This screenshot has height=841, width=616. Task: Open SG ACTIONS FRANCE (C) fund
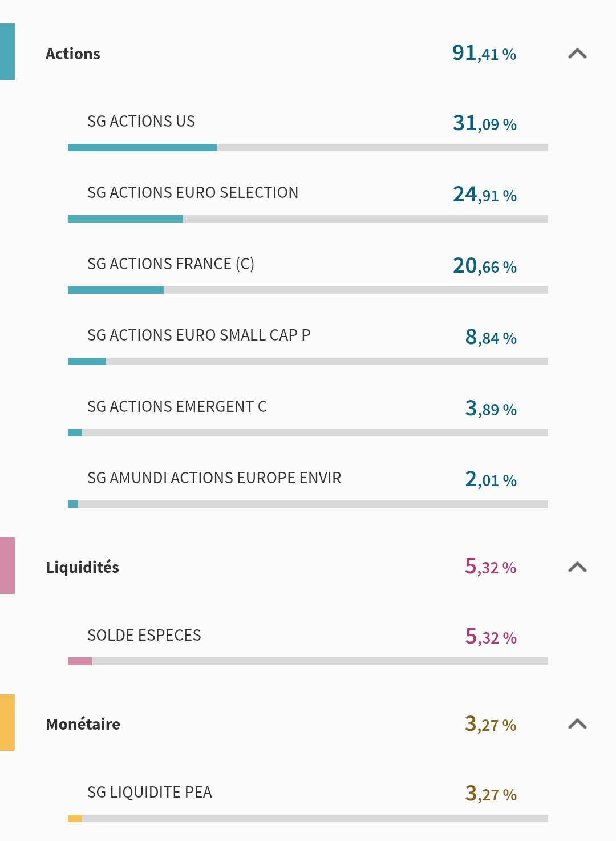pyautogui.click(x=171, y=264)
